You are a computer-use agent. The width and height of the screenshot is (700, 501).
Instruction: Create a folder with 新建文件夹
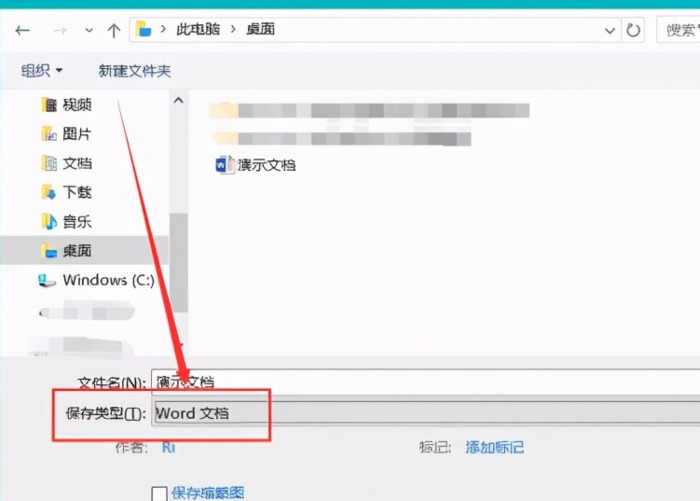tap(135, 71)
